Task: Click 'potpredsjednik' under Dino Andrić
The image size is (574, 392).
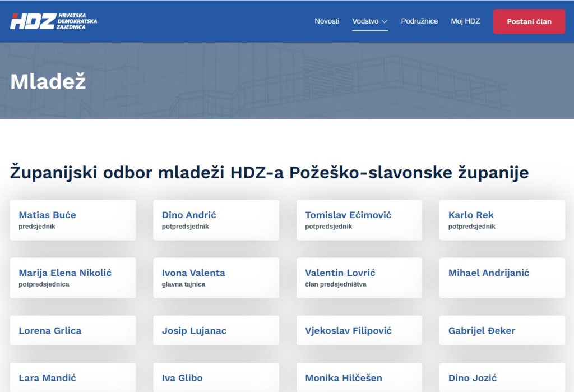Action: pos(185,227)
